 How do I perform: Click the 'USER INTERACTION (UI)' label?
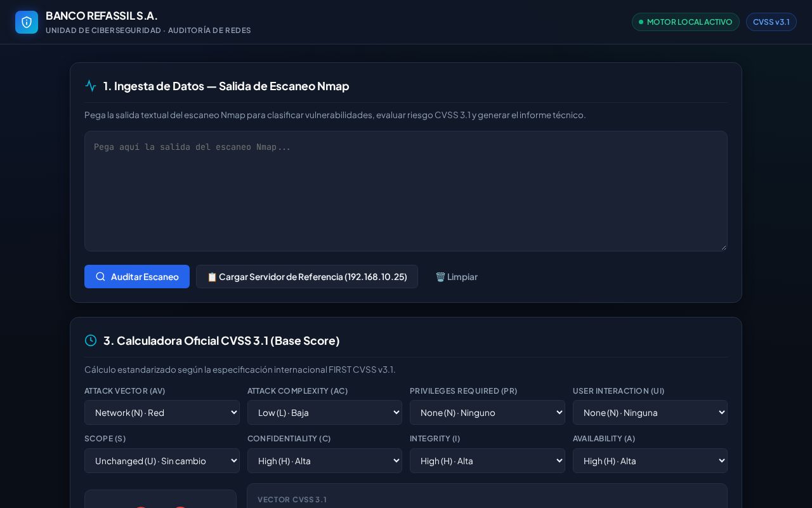click(619, 391)
